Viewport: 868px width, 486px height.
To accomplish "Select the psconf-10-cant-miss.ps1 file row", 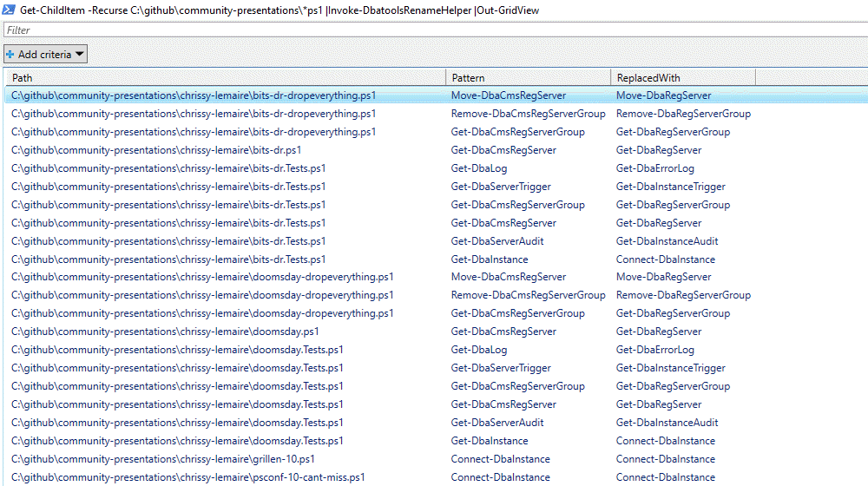I will tap(188, 477).
